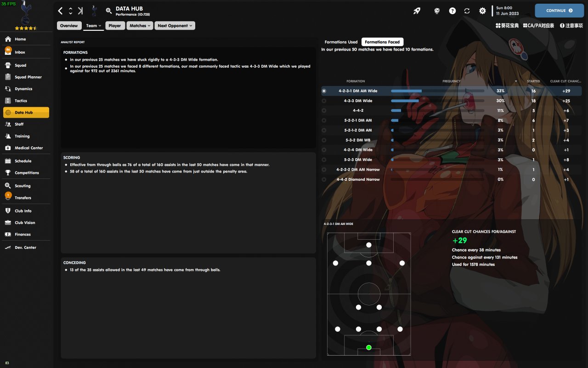Open Data Hub in the sidebar
The height and width of the screenshot is (368, 588).
26,113
